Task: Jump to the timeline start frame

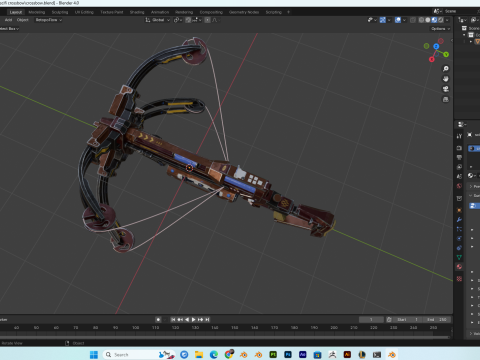Action: click(x=173, y=319)
